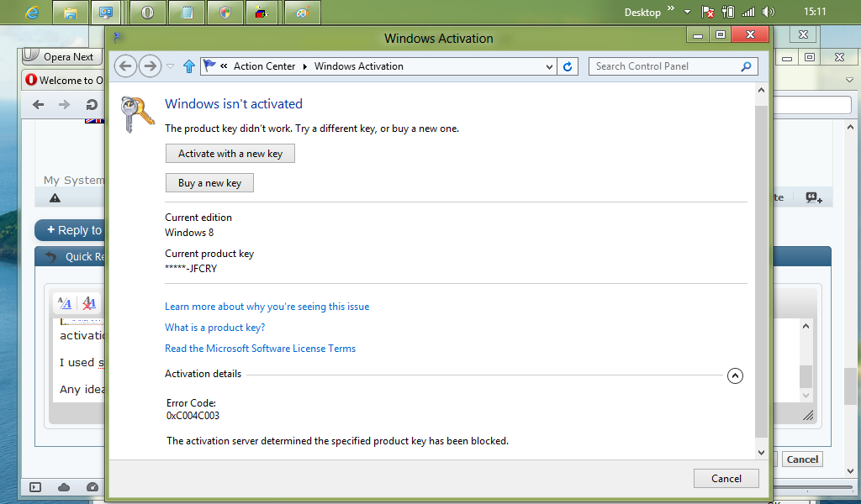Open File Explorer taskbar icon
Viewport: 861px width, 504px height.
71,13
